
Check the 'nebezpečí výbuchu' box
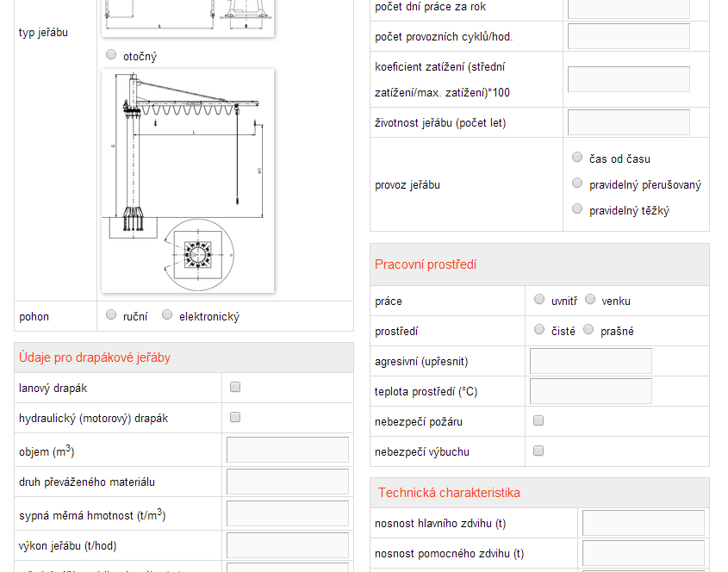(538, 451)
